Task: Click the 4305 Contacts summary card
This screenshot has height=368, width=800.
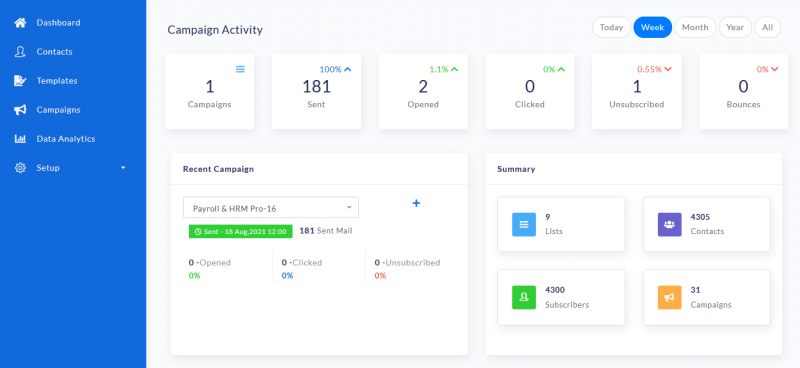Action: (x=707, y=224)
